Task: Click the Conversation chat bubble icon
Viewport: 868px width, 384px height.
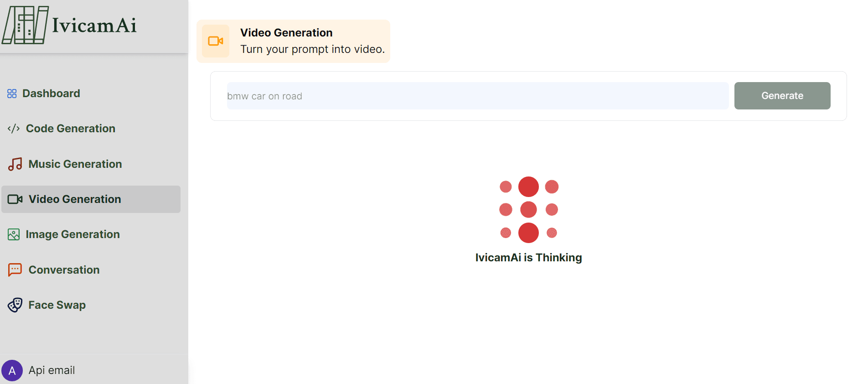Action: point(15,270)
